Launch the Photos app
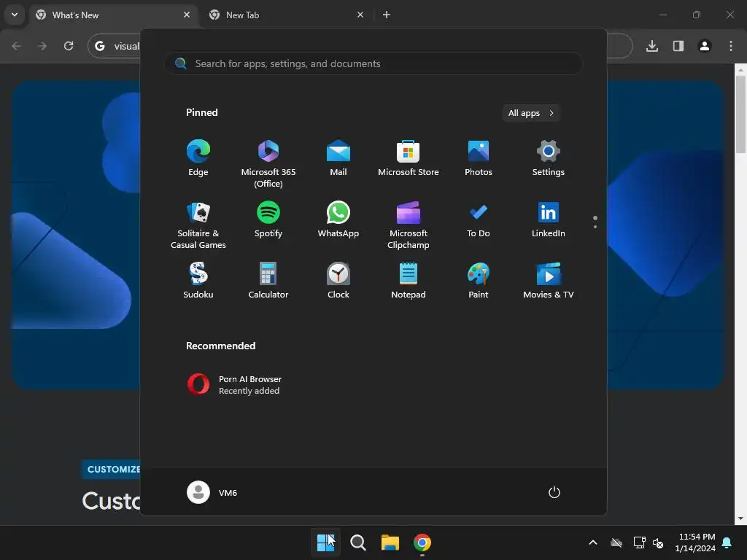747x560 pixels. 479,158
